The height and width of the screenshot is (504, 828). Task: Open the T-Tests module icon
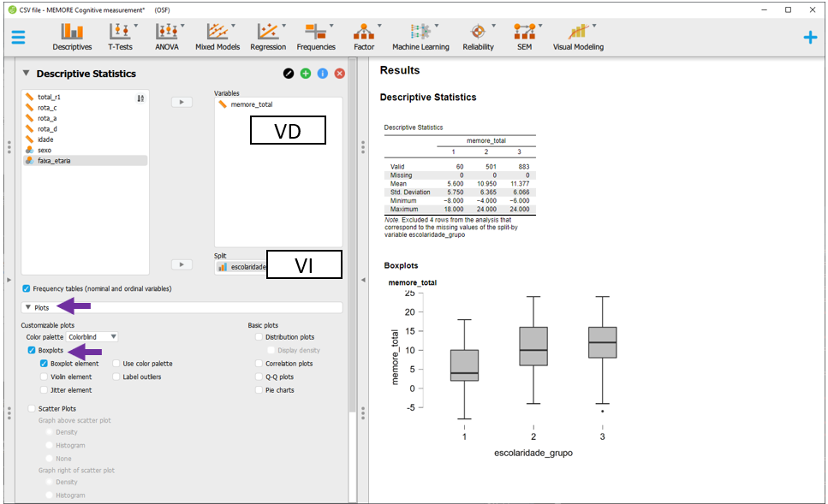pos(120,33)
